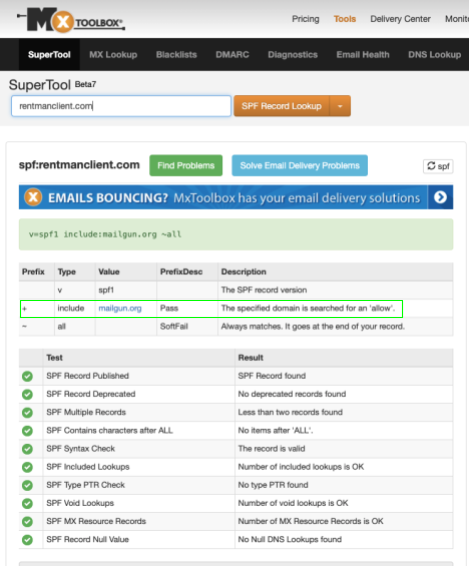Viewport: 469px width, 566px height.
Task: Open Delivery Center in the top menu
Action: (400, 19)
